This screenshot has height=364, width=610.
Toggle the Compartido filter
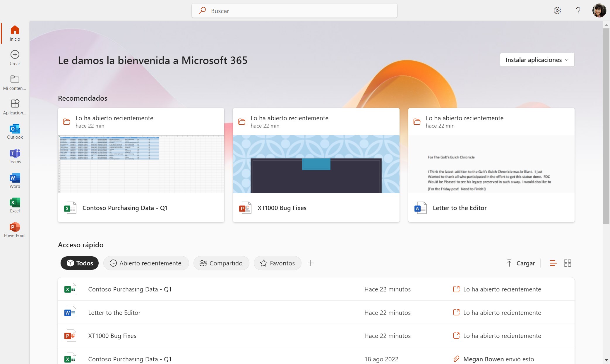221,263
